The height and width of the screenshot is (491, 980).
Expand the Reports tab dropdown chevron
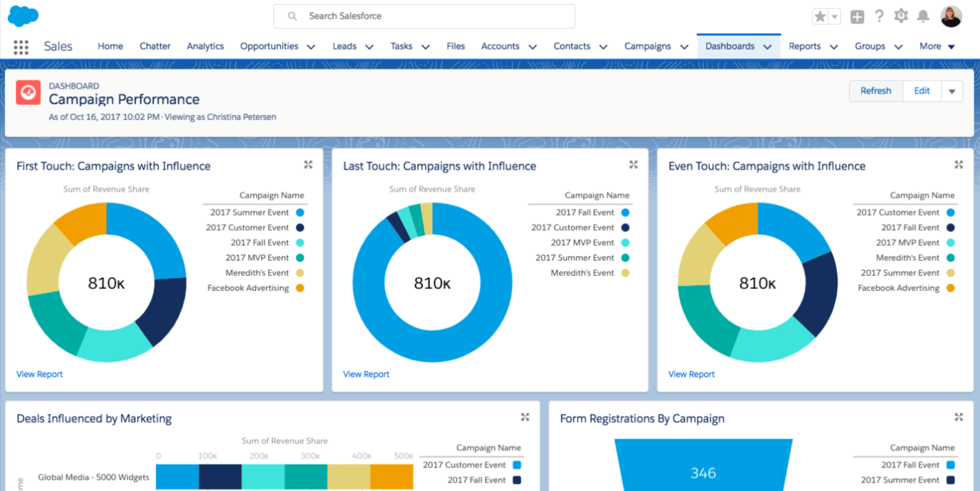click(x=834, y=47)
